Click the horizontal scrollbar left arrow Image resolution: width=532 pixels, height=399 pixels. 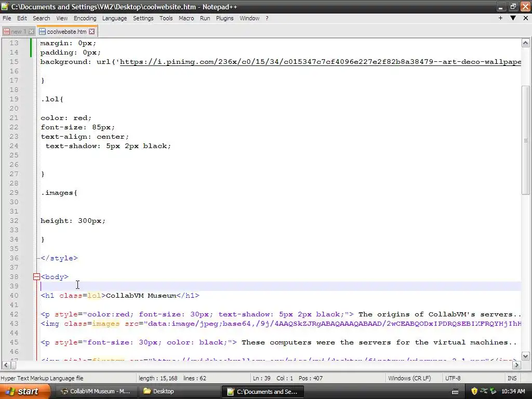click(x=6, y=365)
